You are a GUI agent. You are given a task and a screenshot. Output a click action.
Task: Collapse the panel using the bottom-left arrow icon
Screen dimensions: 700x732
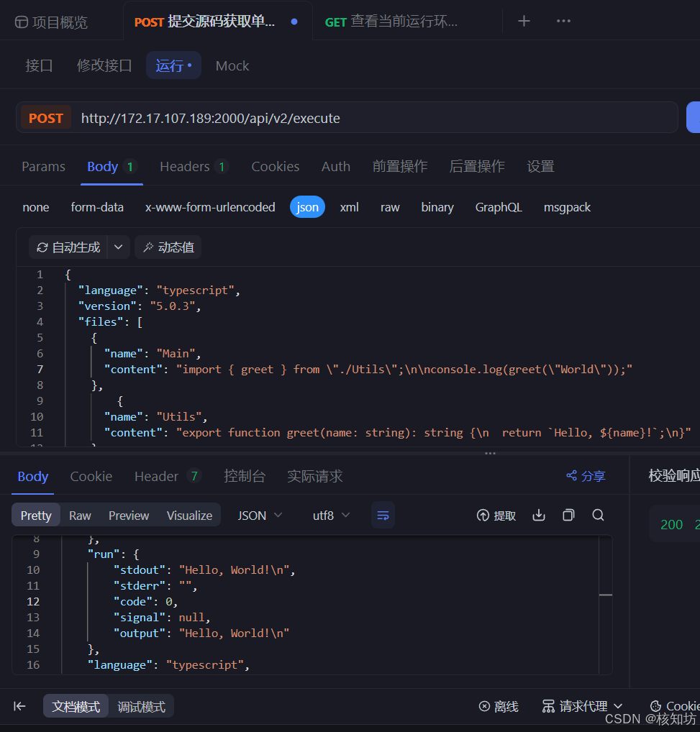coord(19,705)
